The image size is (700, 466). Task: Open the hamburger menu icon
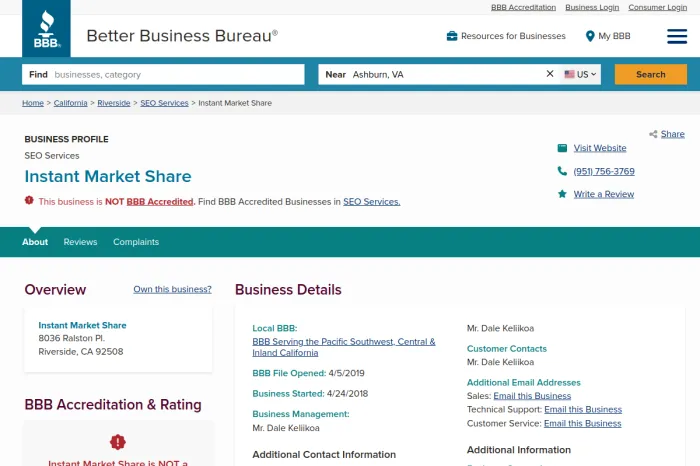(x=677, y=36)
